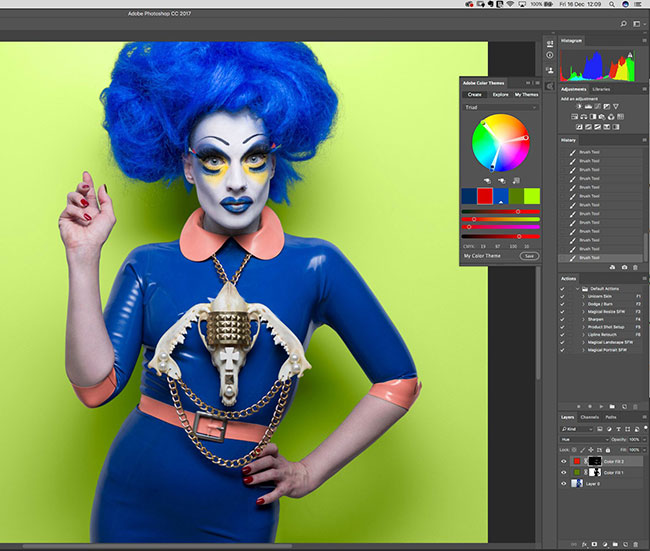
Task: Toggle Dodge / Burn action checkmark
Action: click(x=563, y=304)
